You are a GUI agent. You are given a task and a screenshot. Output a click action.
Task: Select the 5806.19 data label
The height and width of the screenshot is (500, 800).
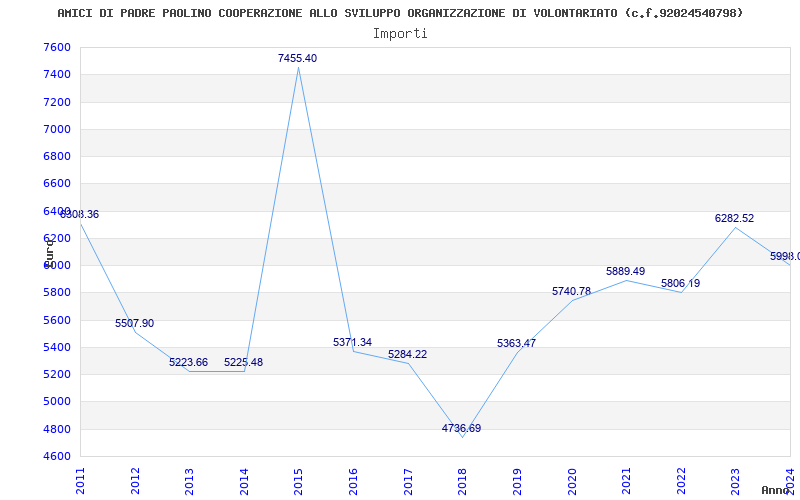tap(681, 283)
